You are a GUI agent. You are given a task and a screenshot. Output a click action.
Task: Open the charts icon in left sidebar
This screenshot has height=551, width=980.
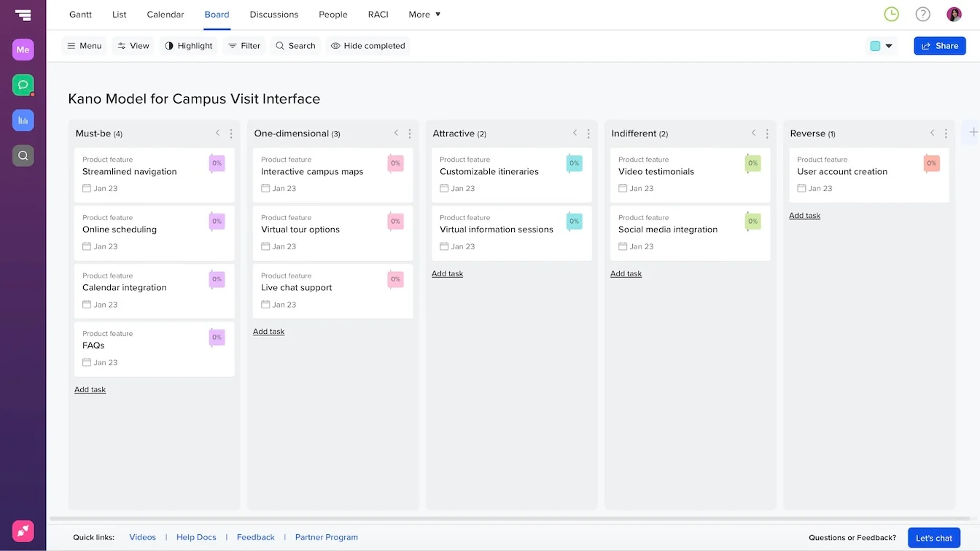click(x=23, y=120)
